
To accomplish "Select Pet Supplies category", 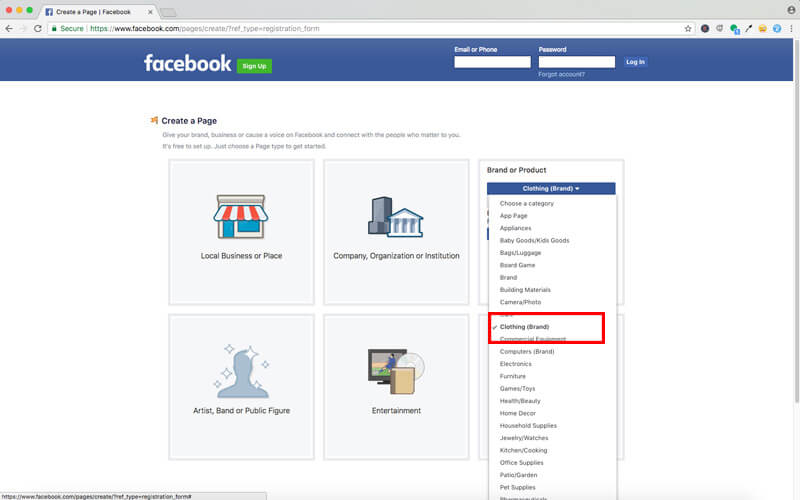I will point(517,487).
